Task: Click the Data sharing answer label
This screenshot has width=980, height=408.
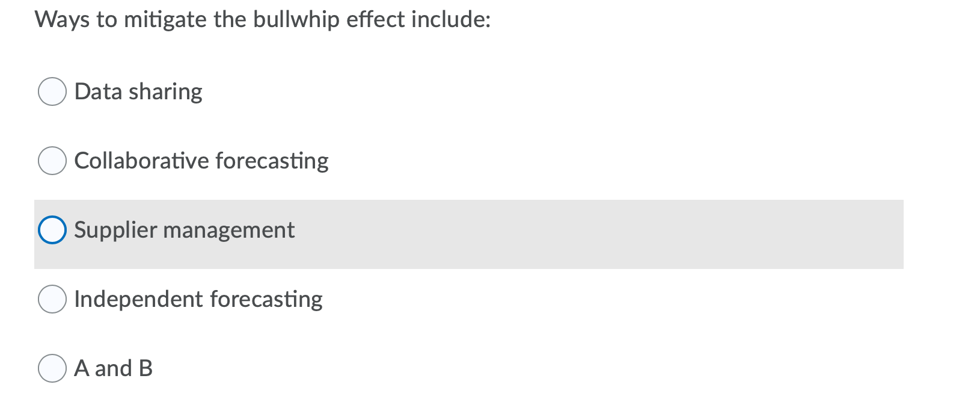Action: (x=138, y=91)
